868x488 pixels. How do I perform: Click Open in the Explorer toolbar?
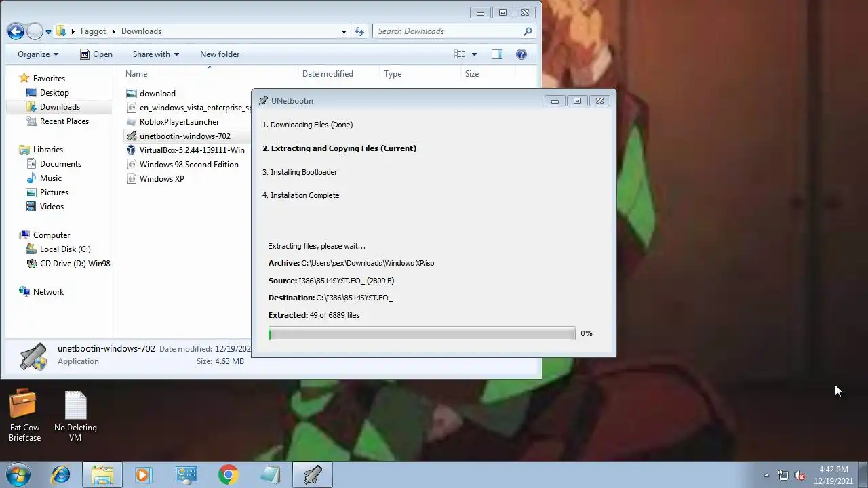[x=96, y=54]
